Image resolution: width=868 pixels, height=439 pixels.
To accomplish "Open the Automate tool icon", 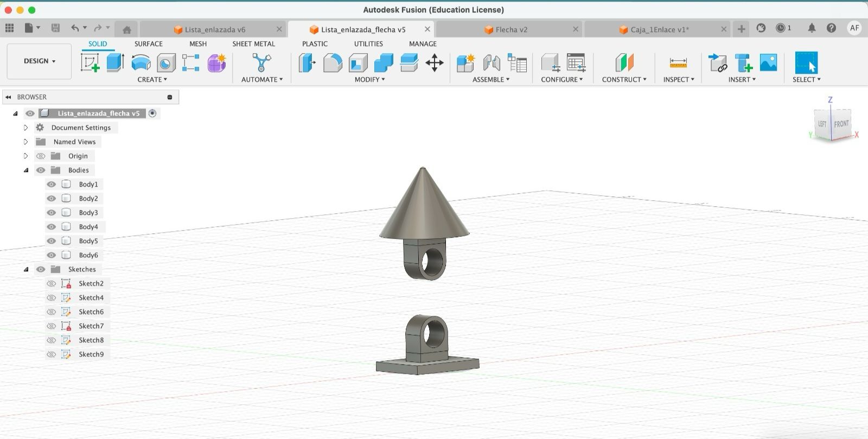I will 261,63.
